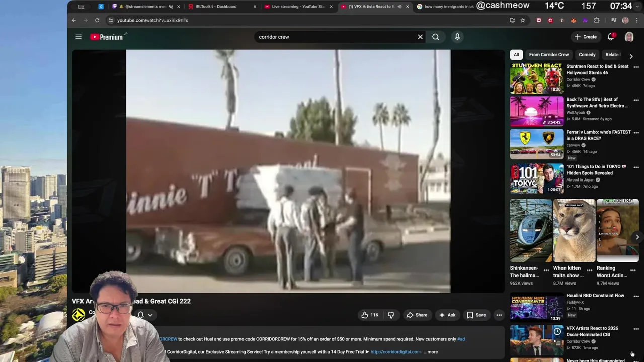The height and width of the screenshot is (362, 644).
Task: Open the video title 'Bad & Great CGi 222'
Action: click(x=131, y=301)
